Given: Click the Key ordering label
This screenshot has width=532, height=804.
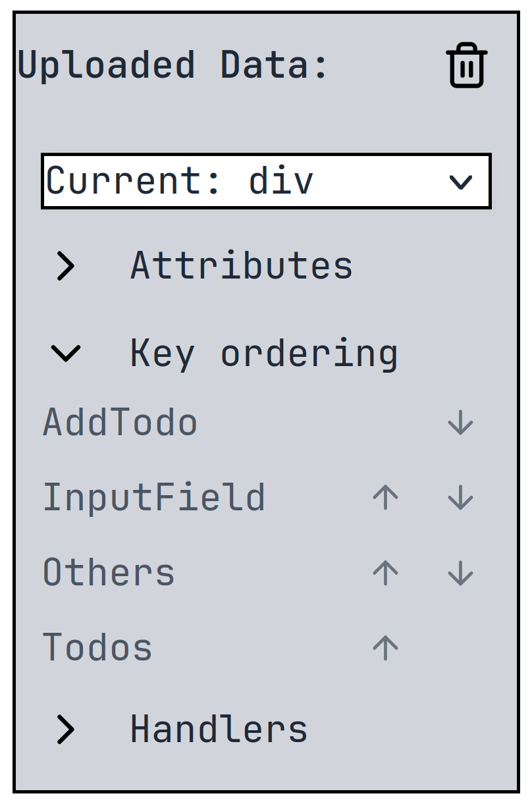Looking at the screenshot, I should pyautogui.click(x=263, y=353).
